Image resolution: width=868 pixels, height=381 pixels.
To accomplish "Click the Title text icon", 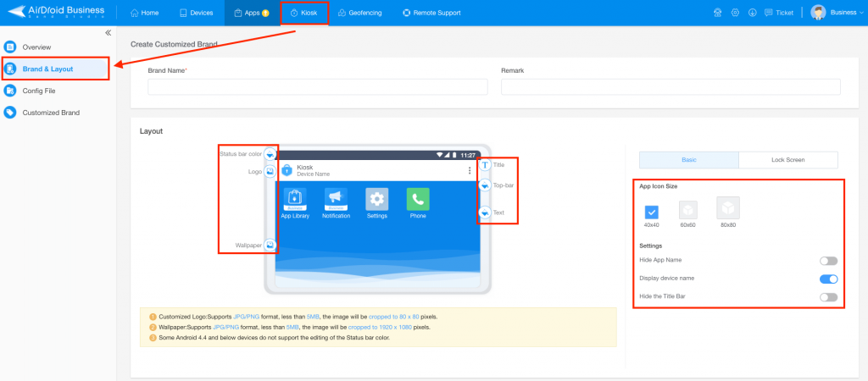I will (484, 165).
